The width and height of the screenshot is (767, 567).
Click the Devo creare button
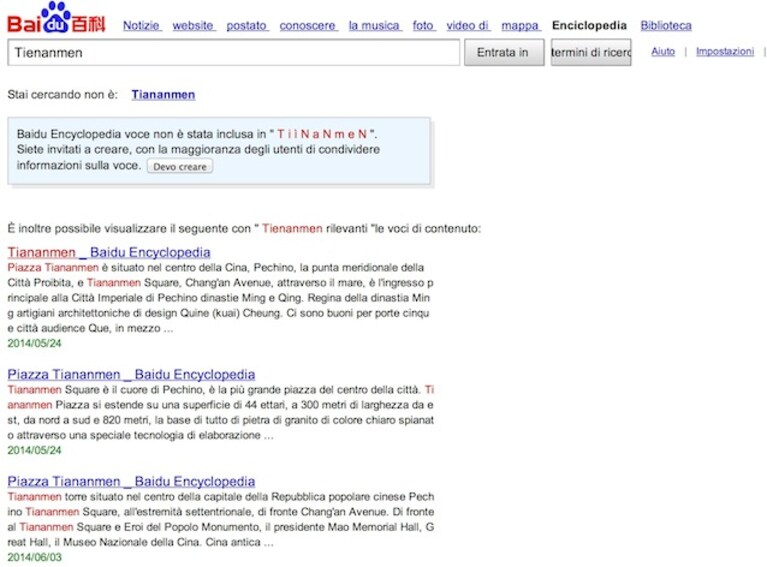click(180, 166)
